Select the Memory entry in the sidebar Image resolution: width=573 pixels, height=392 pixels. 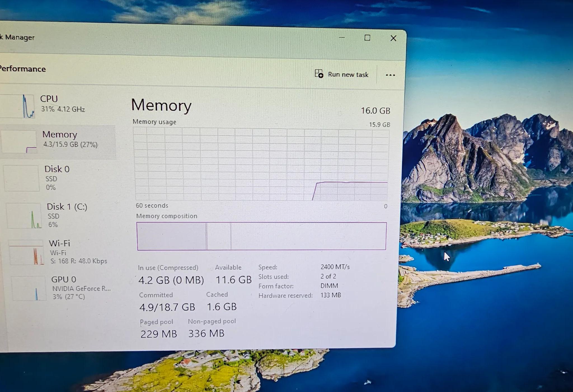[x=58, y=142]
